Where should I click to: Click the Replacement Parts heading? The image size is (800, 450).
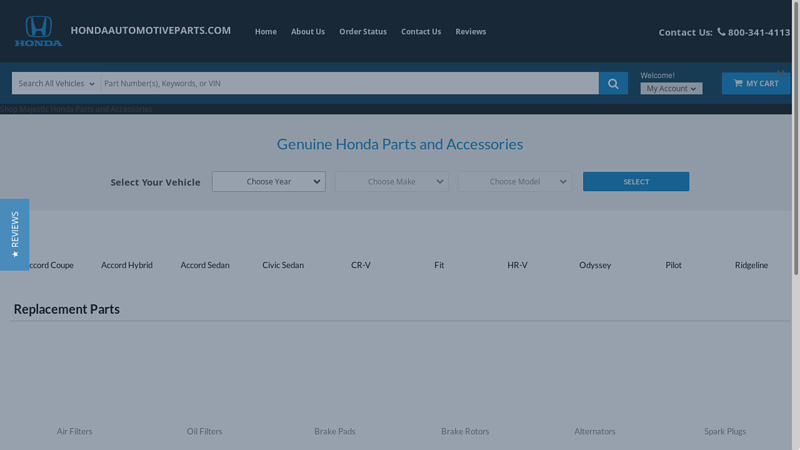click(x=66, y=309)
